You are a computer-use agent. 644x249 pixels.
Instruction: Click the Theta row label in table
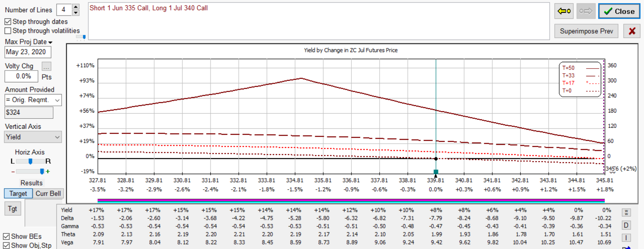point(68,234)
